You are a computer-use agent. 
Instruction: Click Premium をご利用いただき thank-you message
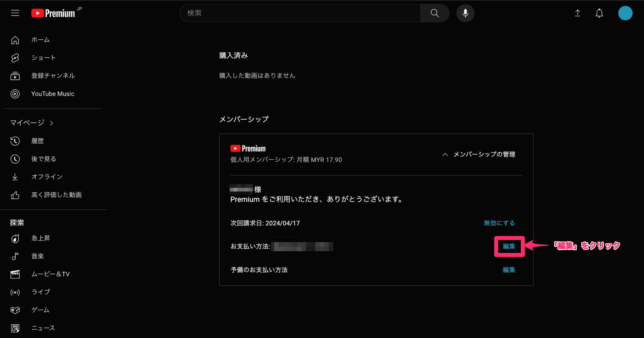317,199
